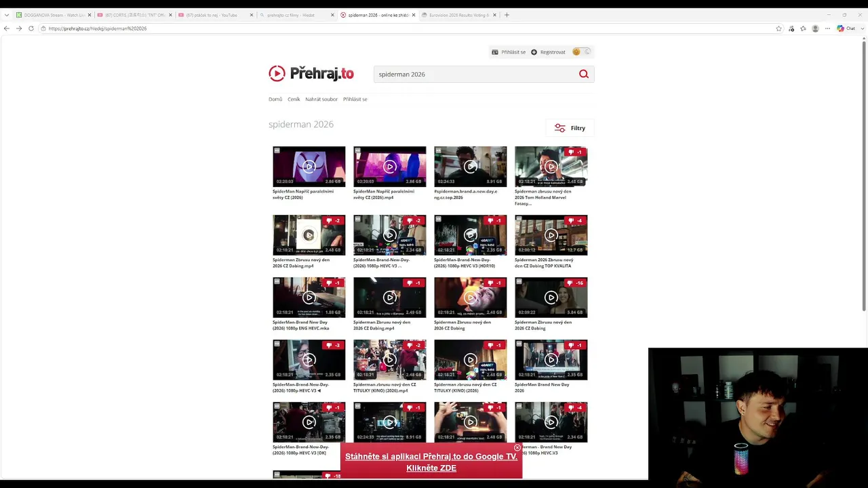Bookmark this page with the star icon

click(x=779, y=28)
